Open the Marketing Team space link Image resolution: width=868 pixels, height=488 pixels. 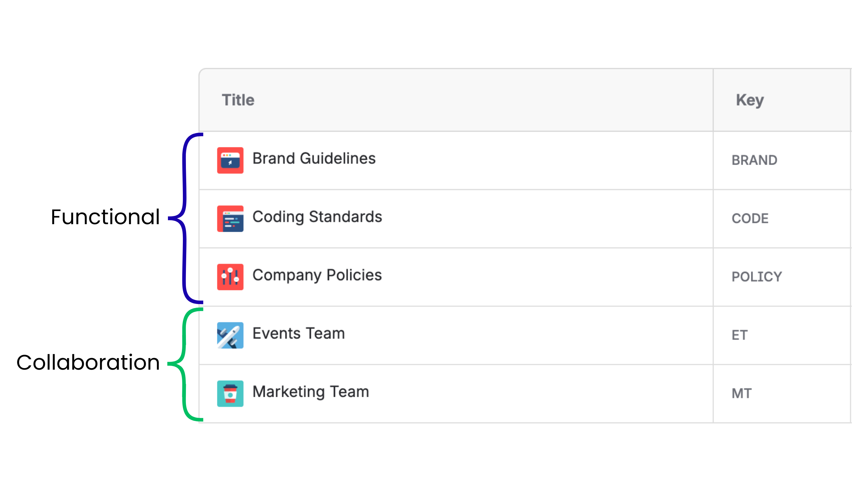311,392
